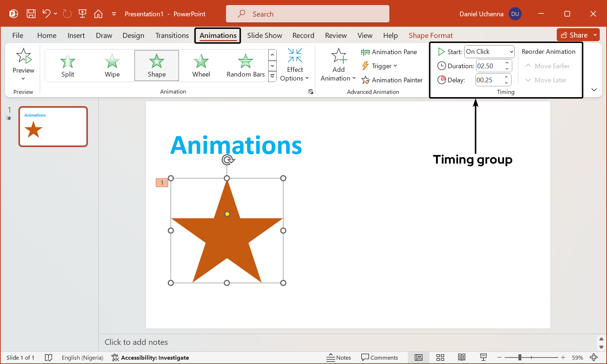The width and height of the screenshot is (607, 364).
Task: Increase zoom using the zoom slider
Action: coord(563,357)
